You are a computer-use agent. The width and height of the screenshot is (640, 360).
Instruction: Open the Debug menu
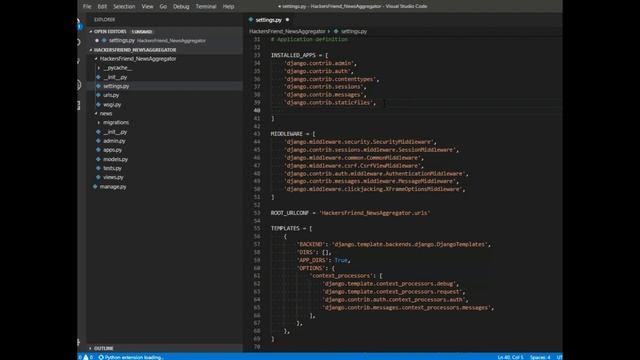[x=181, y=6]
